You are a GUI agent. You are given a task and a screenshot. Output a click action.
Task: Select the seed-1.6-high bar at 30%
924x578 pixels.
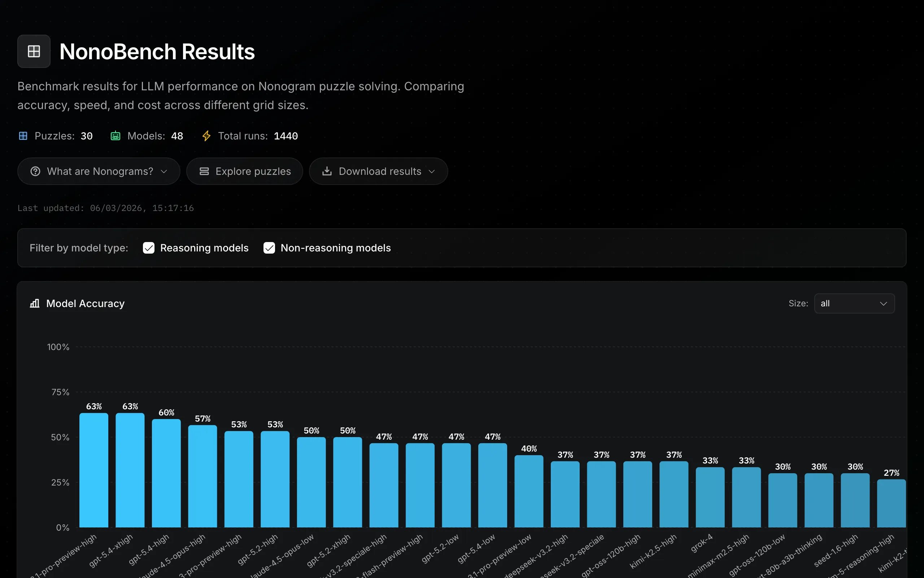[x=856, y=500]
